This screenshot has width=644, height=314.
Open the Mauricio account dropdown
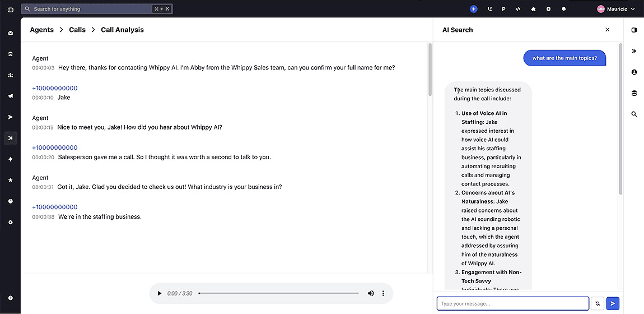(x=615, y=9)
